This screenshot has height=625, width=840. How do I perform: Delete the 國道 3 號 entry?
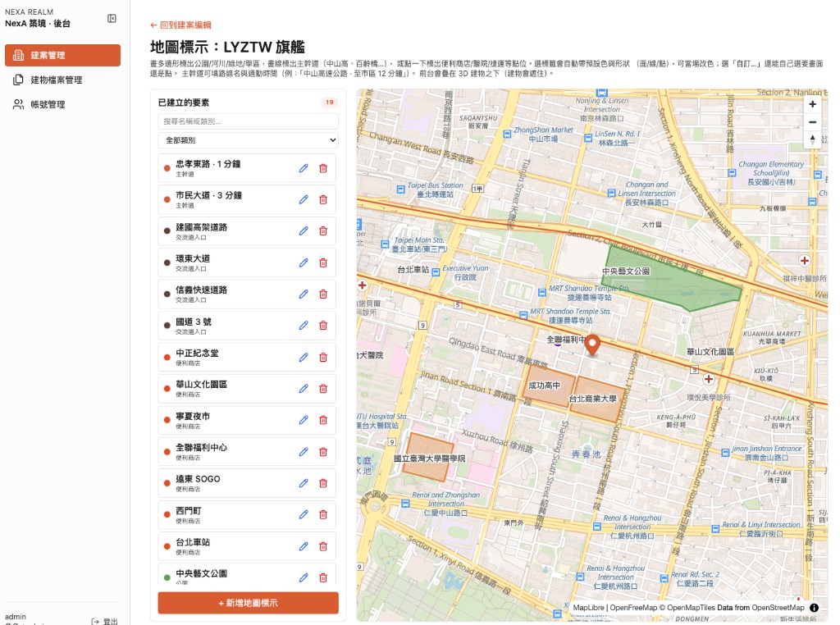click(323, 325)
